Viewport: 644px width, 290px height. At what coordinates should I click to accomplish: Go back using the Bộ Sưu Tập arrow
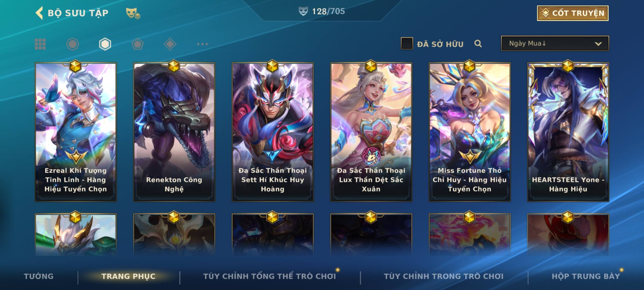pyautogui.click(x=39, y=13)
